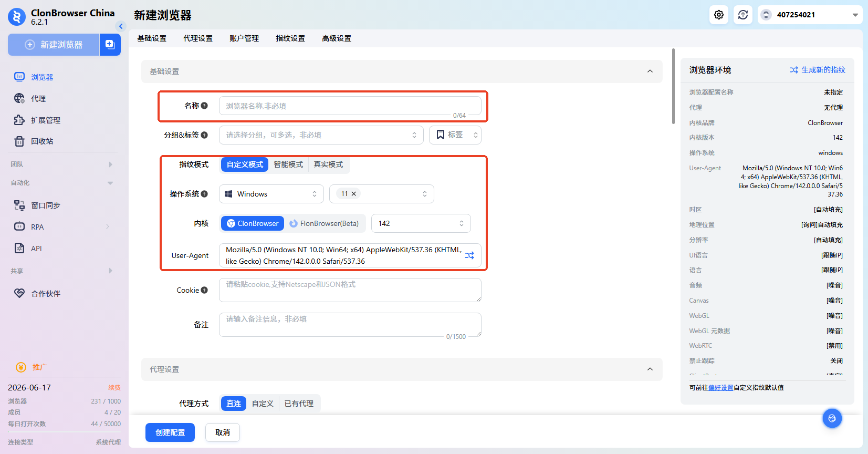
Task: Expand the RPA submenu arrow
Action: coord(108,226)
